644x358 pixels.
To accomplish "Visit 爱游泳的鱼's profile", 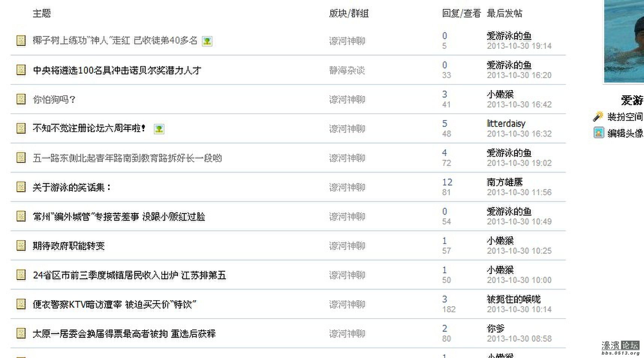I will tap(510, 35).
